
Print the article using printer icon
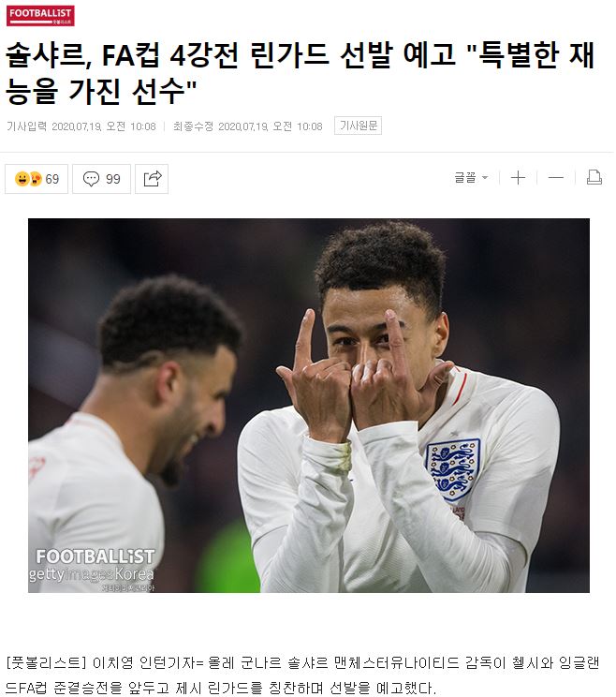(x=594, y=177)
